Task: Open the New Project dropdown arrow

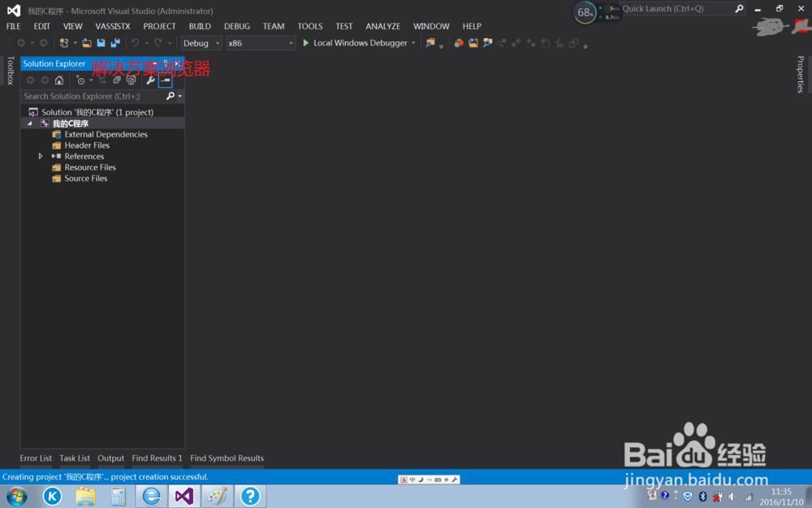Action: coord(75,43)
